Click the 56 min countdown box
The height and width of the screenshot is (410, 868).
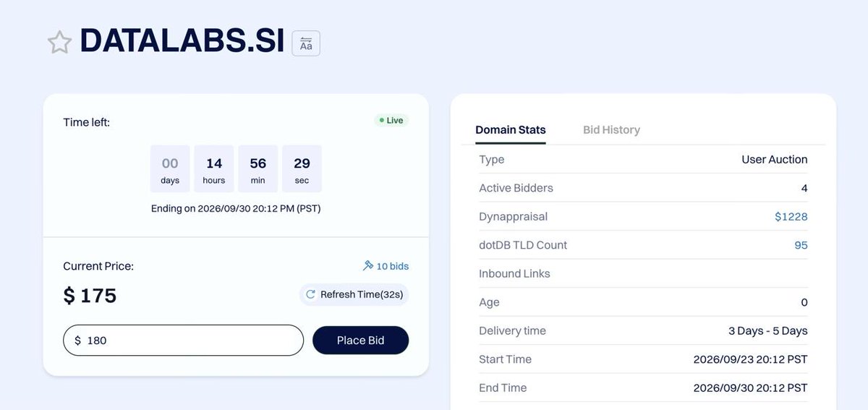(258, 168)
